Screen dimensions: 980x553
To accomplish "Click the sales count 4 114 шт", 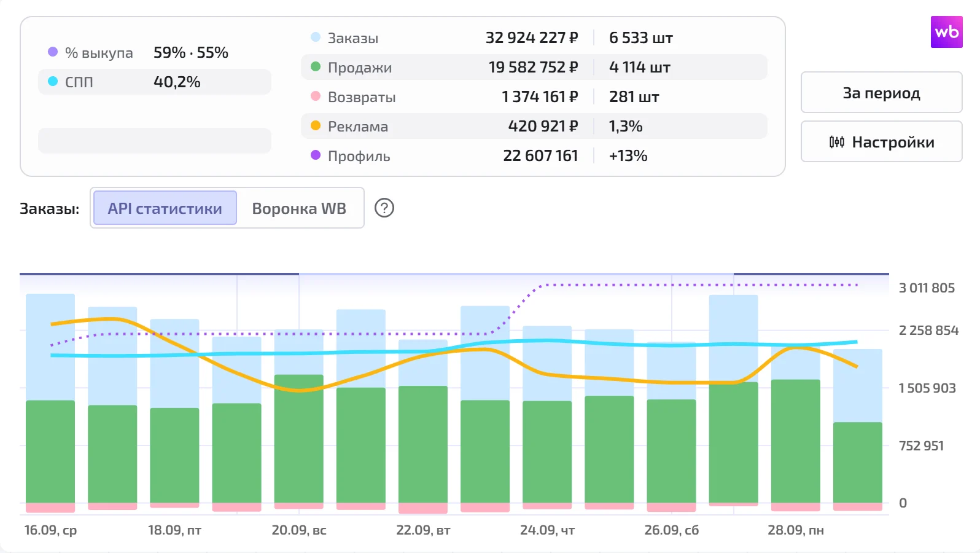I will 640,67.
